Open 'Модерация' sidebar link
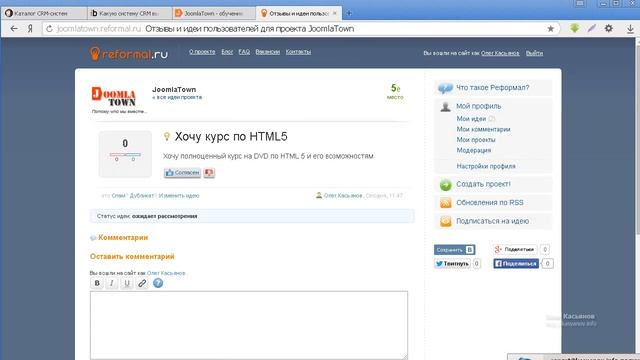 (x=473, y=151)
